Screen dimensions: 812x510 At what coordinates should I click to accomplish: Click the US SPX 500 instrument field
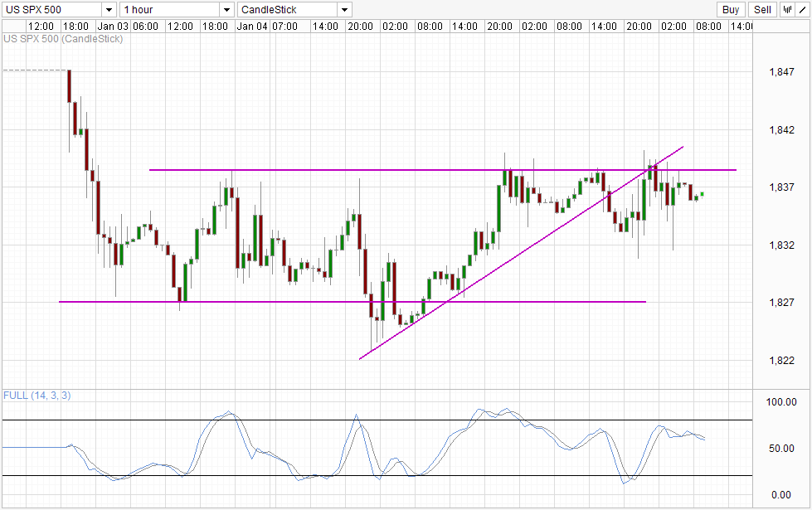(x=51, y=10)
